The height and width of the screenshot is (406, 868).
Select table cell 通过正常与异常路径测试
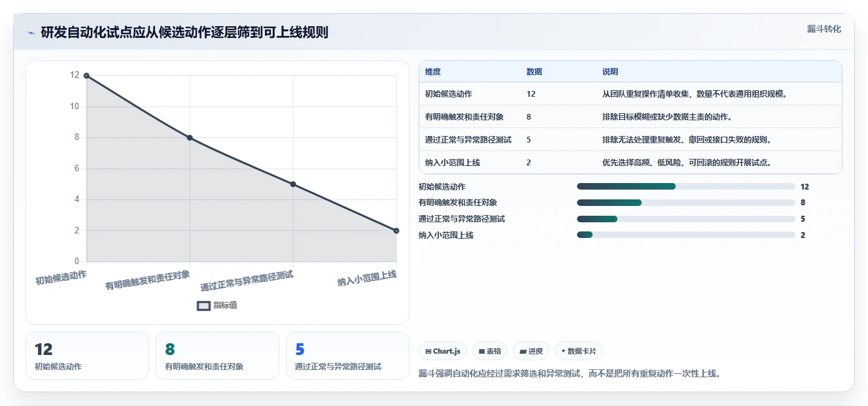(x=468, y=140)
